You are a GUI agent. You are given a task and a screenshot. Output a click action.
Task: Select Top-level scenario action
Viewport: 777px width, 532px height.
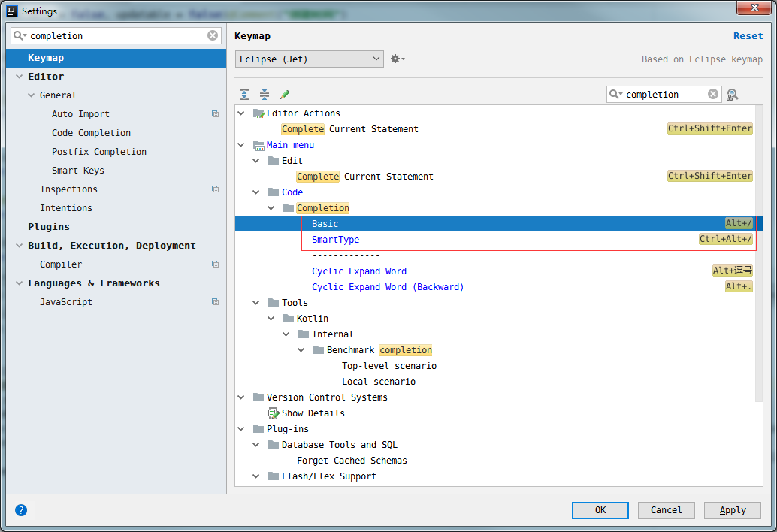pos(389,366)
